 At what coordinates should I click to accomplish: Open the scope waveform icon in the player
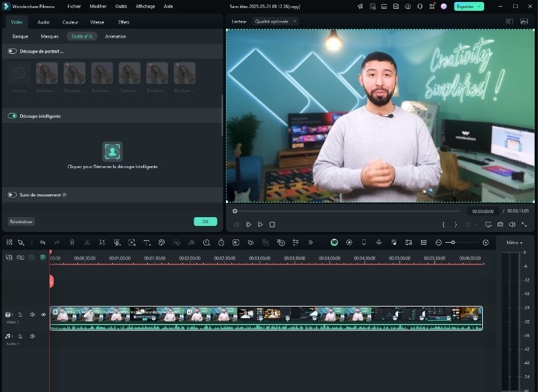coord(525,22)
